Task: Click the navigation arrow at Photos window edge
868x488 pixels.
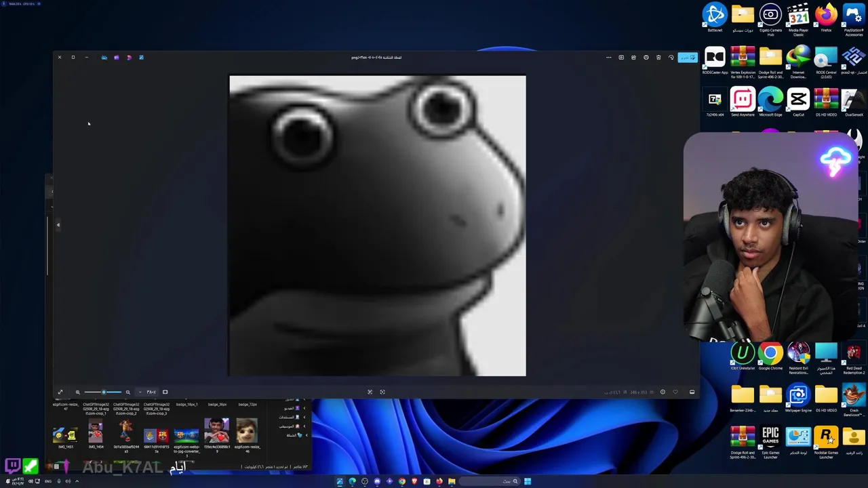Action: (58, 224)
